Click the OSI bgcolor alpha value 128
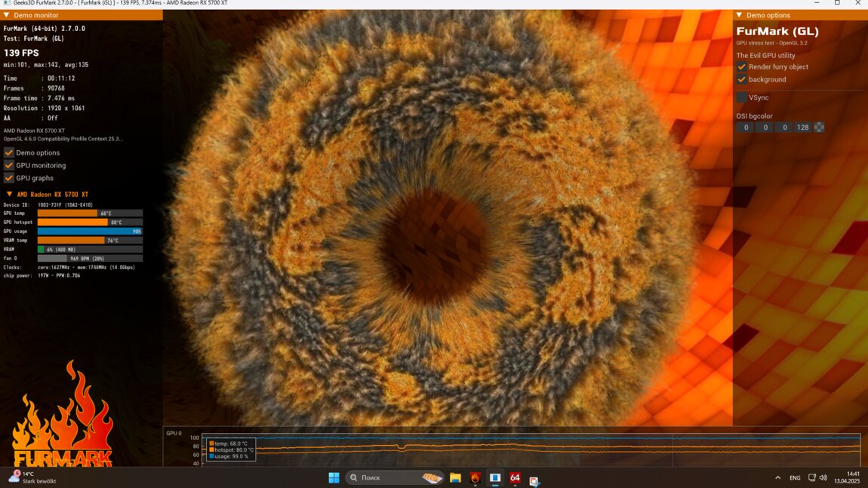The image size is (868, 488). click(802, 127)
